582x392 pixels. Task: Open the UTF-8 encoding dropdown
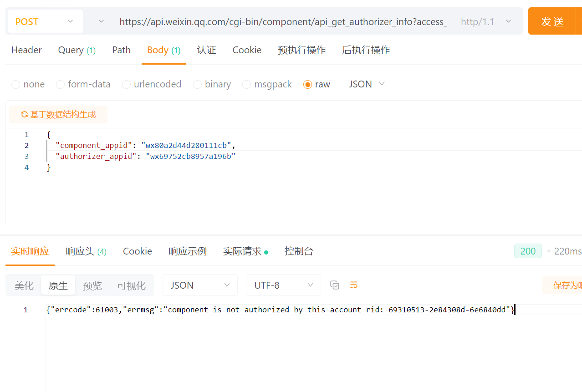click(x=283, y=285)
